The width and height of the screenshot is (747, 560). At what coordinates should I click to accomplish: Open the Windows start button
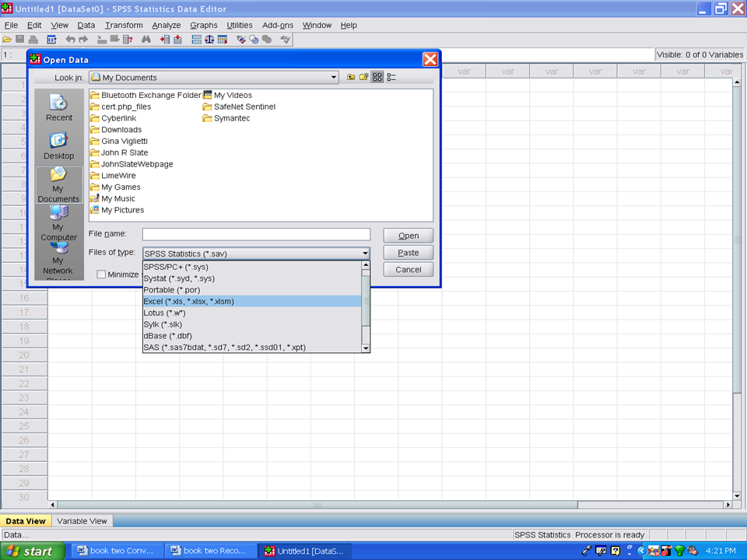click(x=32, y=551)
